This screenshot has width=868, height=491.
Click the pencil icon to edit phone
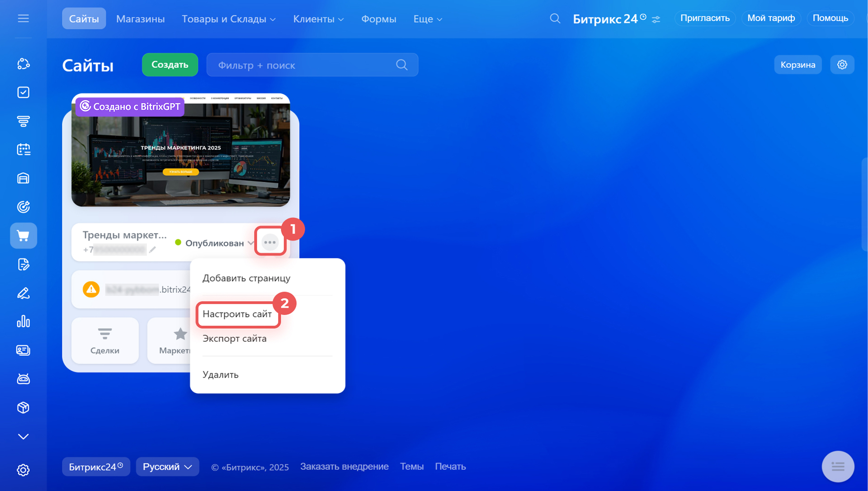point(152,250)
